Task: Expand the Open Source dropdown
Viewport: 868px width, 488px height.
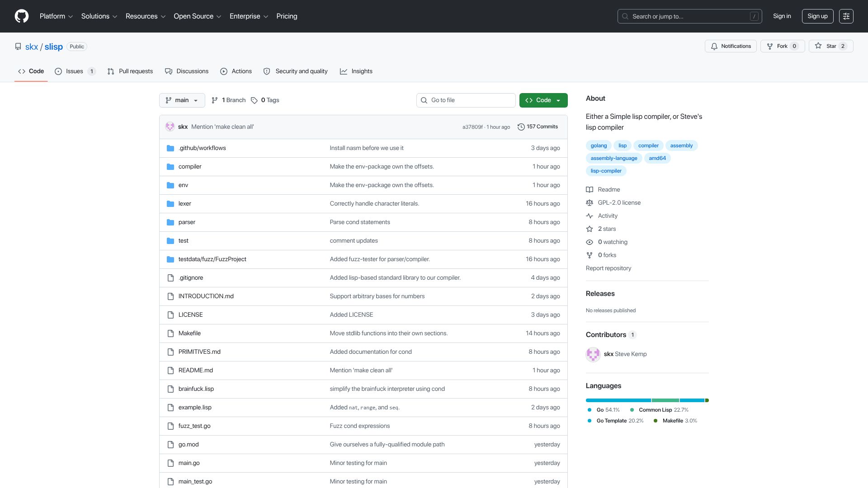Action: [198, 16]
